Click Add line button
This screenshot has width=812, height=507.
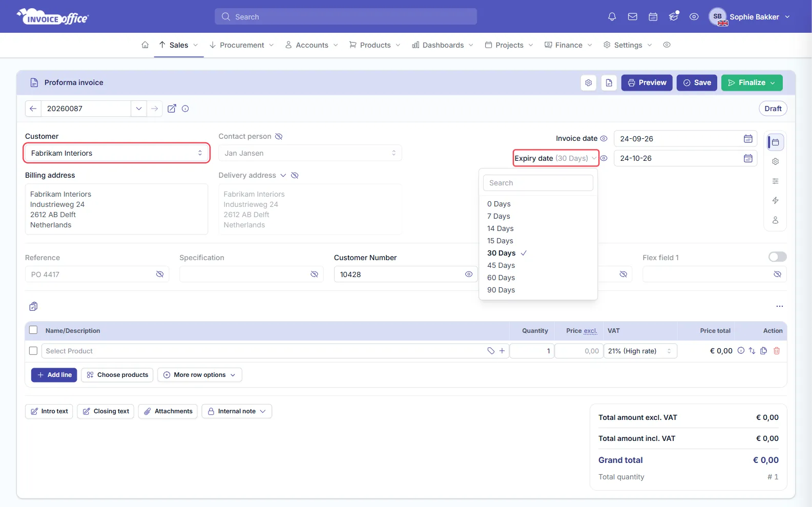(x=54, y=375)
